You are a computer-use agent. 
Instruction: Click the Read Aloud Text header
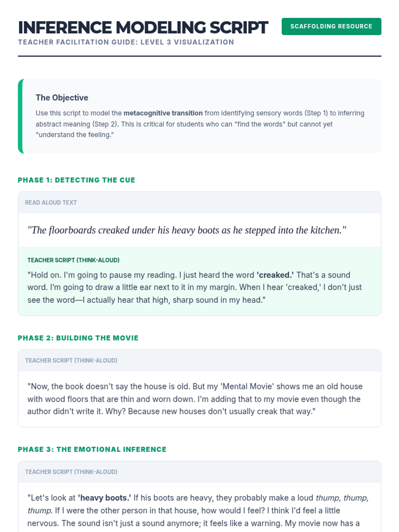point(51,202)
